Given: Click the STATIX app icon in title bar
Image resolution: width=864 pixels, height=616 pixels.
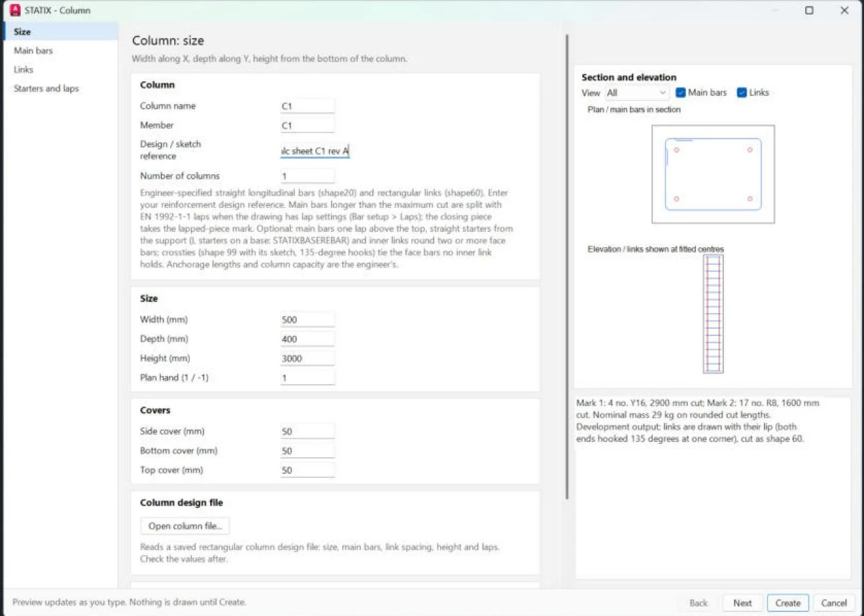Looking at the screenshot, I should click(x=15, y=10).
